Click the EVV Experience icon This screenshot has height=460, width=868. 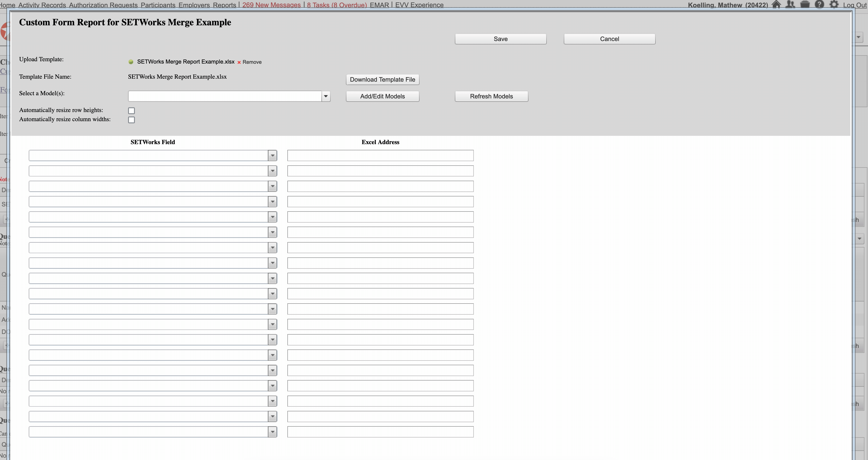(419, 5)
